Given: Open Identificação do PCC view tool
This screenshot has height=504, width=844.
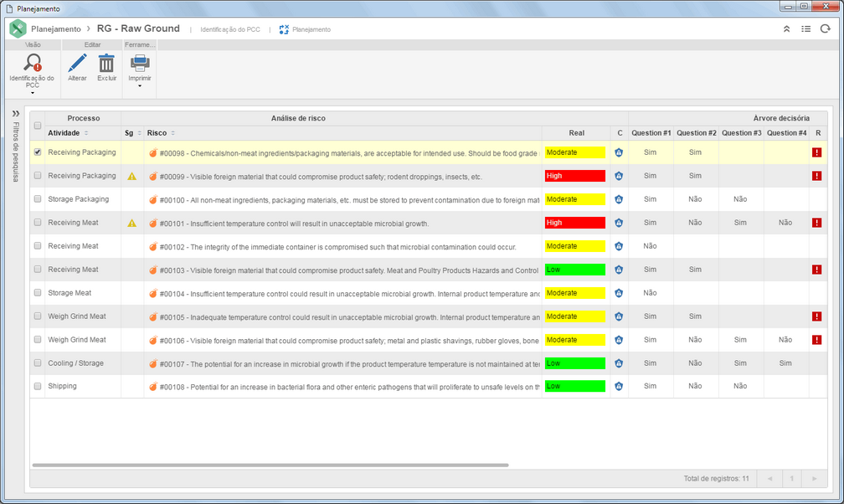Looking at the screenshot, I should (33, 63).
